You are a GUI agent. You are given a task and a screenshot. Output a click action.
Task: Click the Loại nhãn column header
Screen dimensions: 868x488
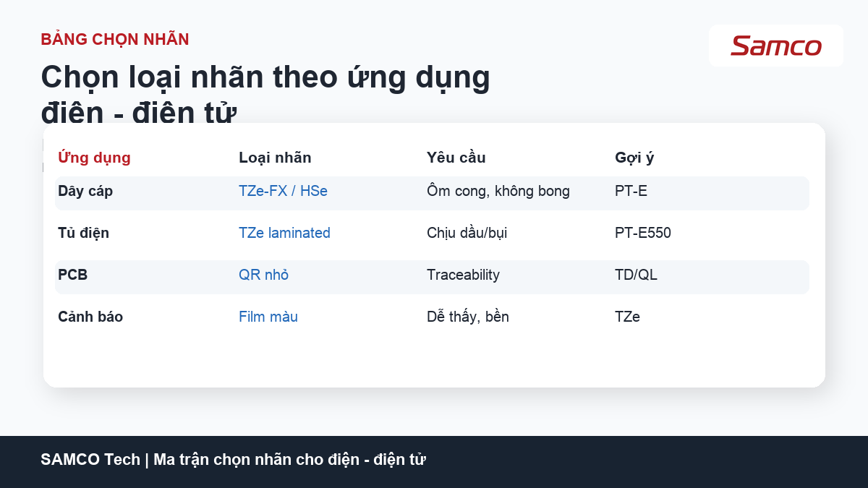pos(275,158)
